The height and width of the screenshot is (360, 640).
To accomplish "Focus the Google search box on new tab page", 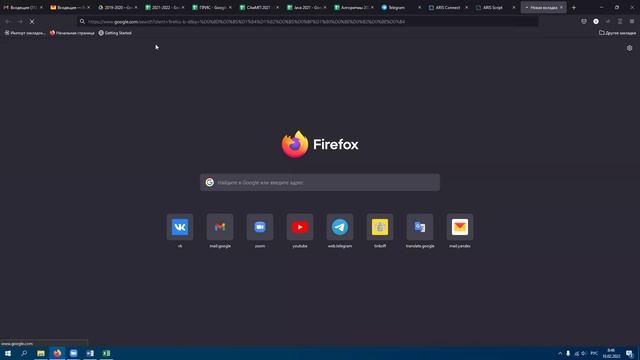I will point(320,182).
